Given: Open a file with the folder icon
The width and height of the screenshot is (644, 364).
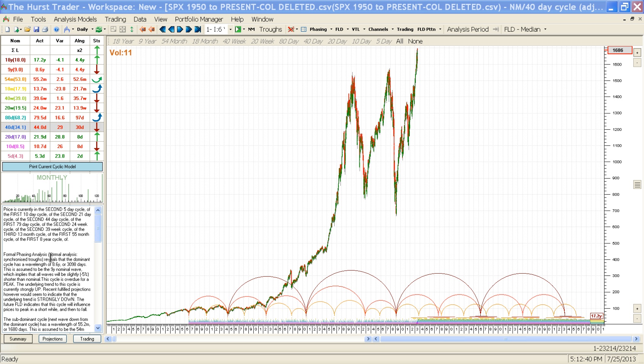Looking at the screenshot, I should 27,29.
